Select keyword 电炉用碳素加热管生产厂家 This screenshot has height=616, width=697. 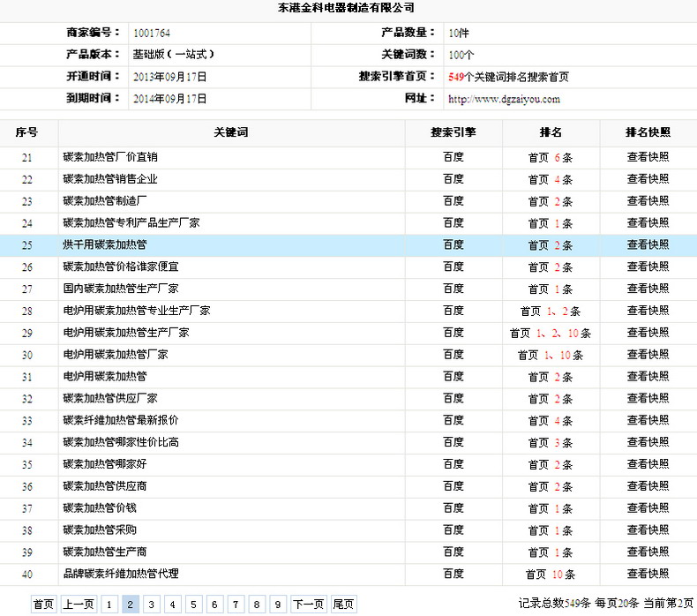(126, 333)
